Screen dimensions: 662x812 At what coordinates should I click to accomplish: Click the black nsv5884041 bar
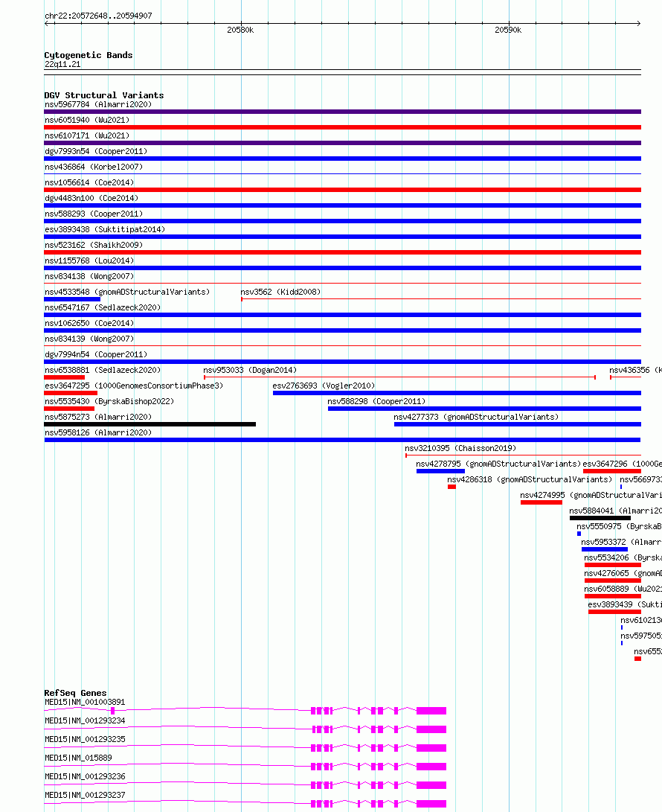click(600, 518)
